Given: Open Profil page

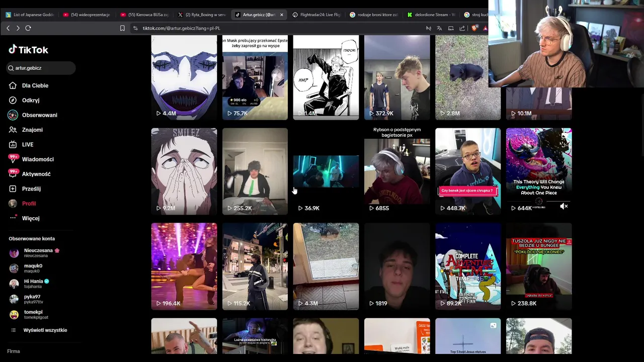Looking at the screenshot, I should (29, 204).
